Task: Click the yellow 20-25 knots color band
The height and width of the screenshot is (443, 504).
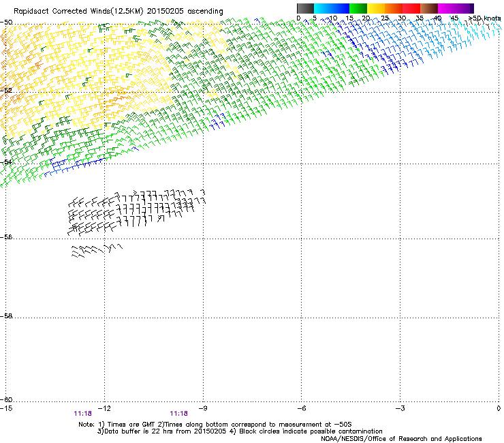Action: click(x=376, y=8)
